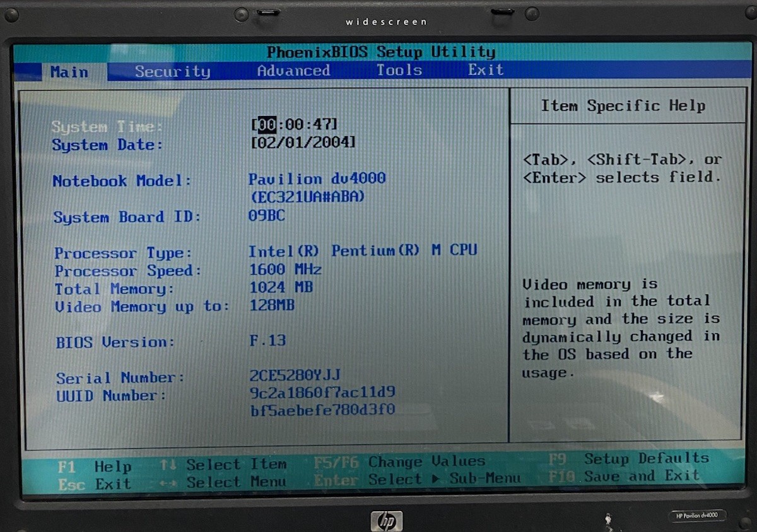Click the PhoenixBIOS Setup Utility title
Viewport: 757px width, 532px height.
[x=381, y=52]
